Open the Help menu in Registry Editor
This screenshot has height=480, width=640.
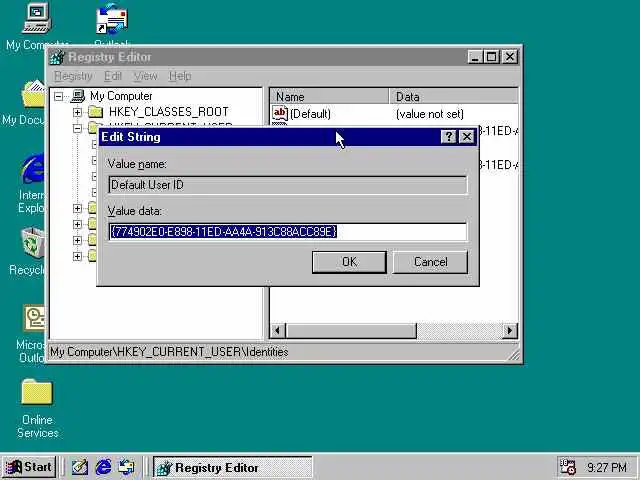180,76
